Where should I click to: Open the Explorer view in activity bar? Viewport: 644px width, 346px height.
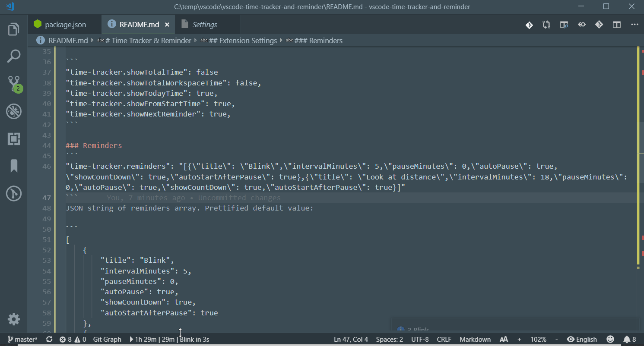tap(14, 30)
